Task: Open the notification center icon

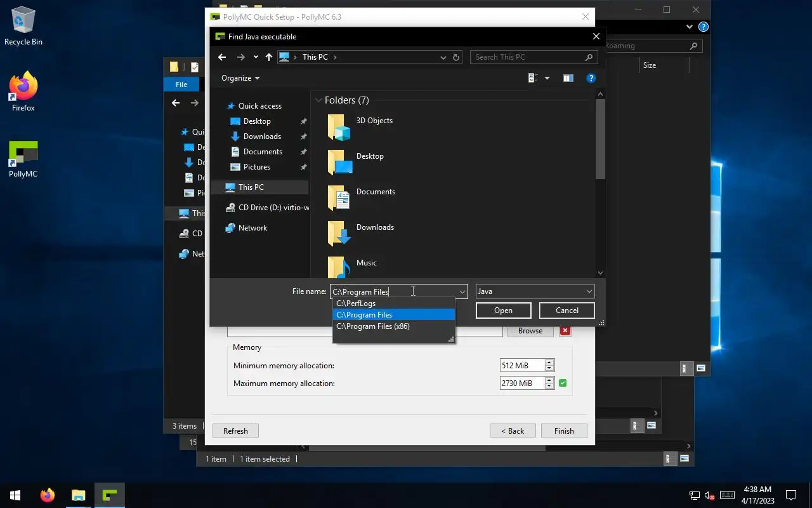Action: click(791, 495)
